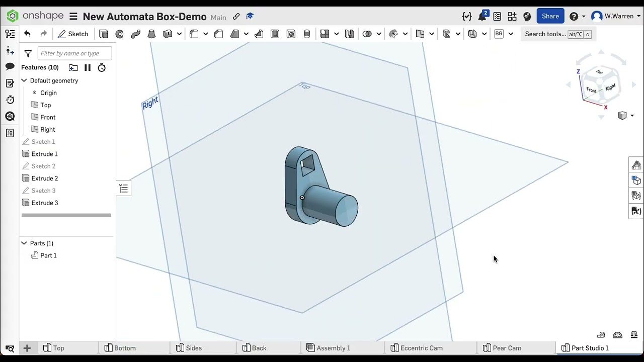Select the Loft tool

click(151, 34)
